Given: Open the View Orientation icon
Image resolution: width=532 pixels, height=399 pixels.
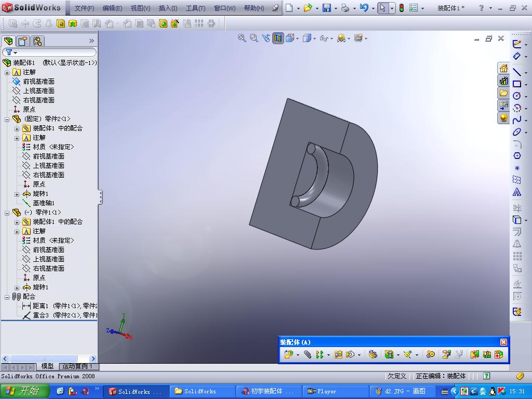Looking at the screenshot, I should (x=290, y=38).
